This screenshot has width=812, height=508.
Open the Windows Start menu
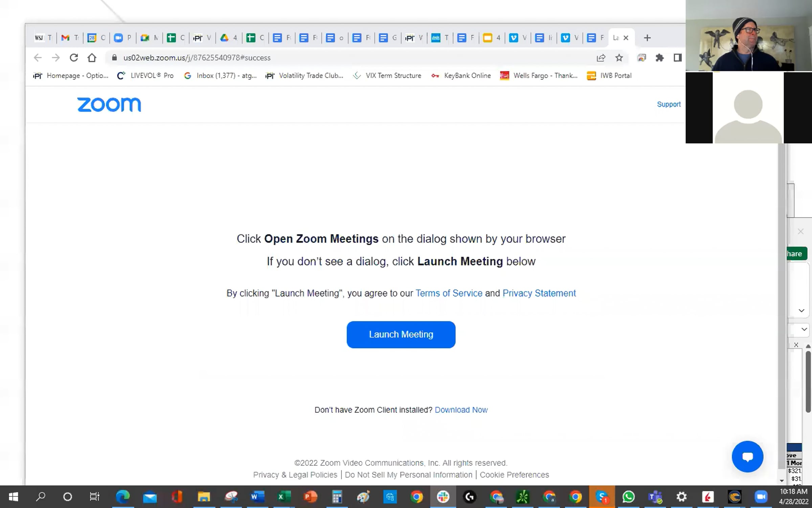tap(13, 497)
